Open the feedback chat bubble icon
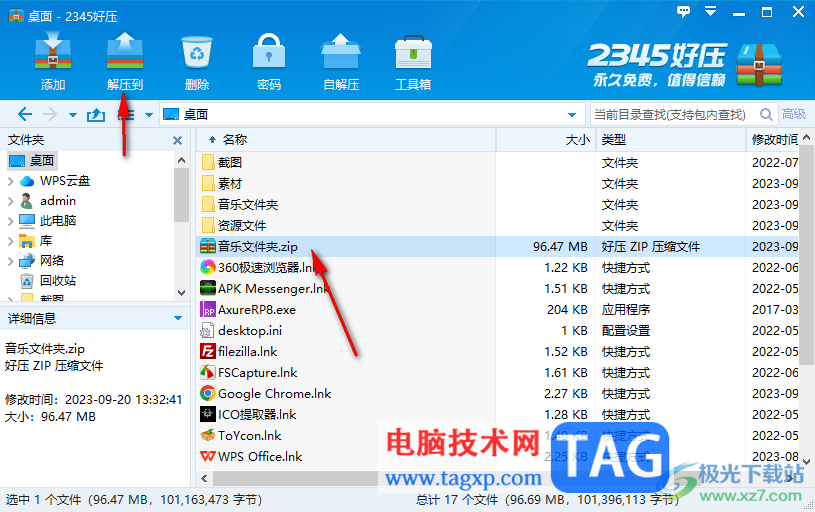 (683, 11)
